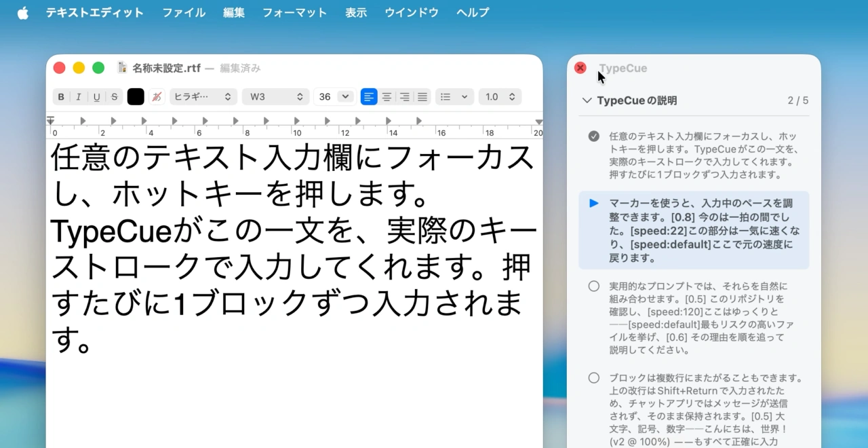This screenshot has width=868, height=448.
Task: Click the 2 / 5 progress counter
Action: [798, 100]
